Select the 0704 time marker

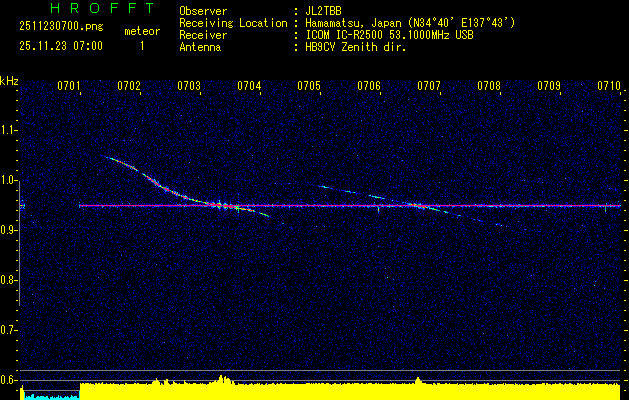(x=249, y=87)
